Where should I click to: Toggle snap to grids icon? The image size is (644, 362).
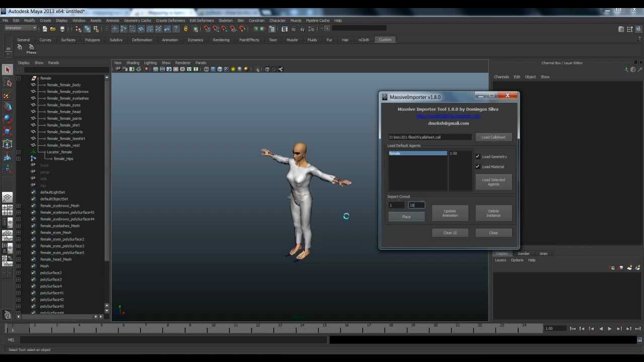[x=207, y=29]
